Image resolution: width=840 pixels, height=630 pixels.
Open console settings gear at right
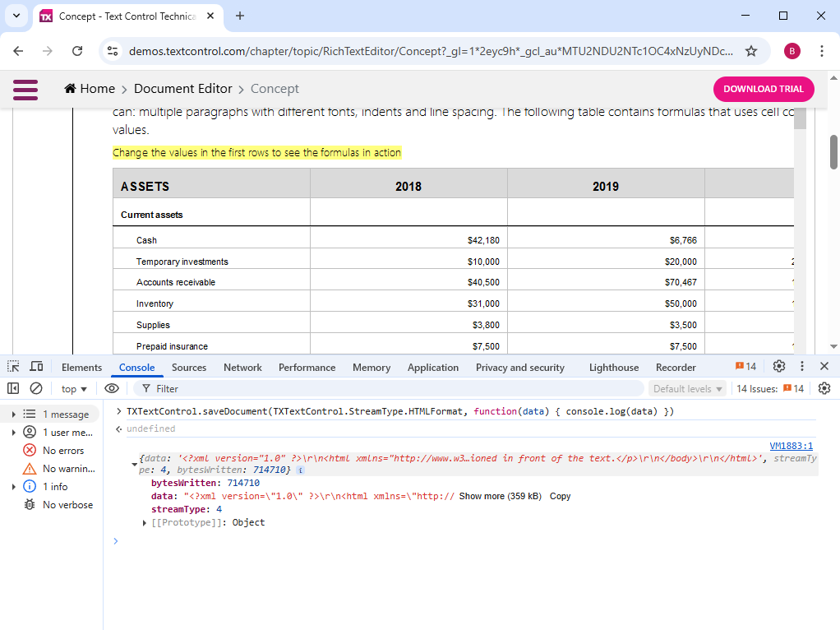pos(824,388)
